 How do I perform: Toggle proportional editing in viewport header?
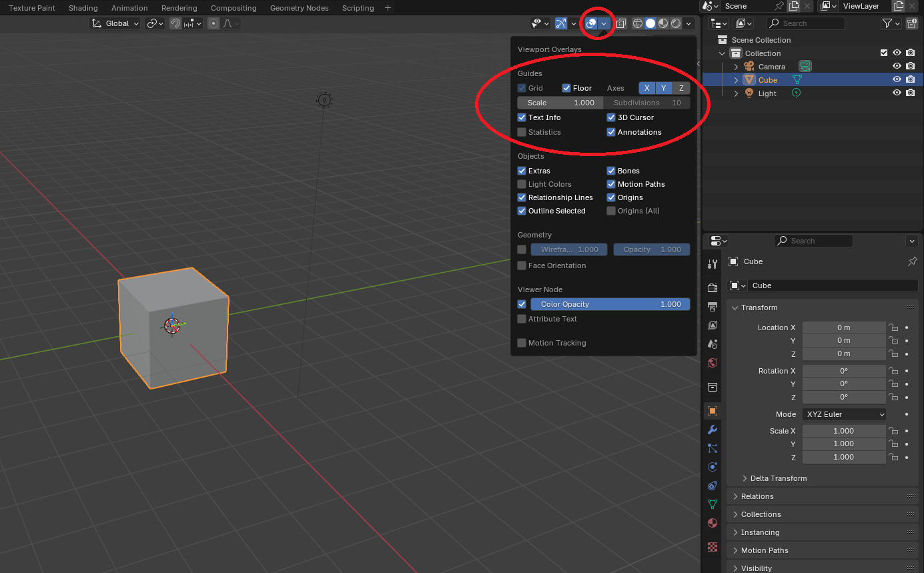213,23
